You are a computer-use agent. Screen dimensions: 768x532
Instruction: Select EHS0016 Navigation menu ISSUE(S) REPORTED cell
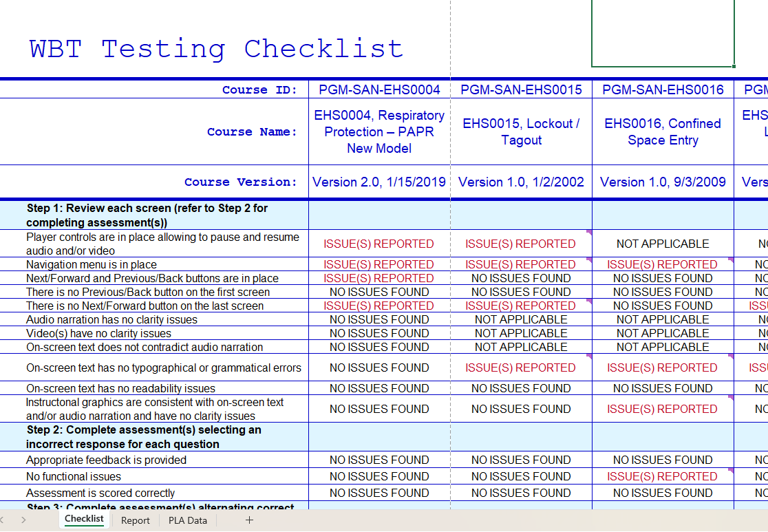click(x=663, y=264)
